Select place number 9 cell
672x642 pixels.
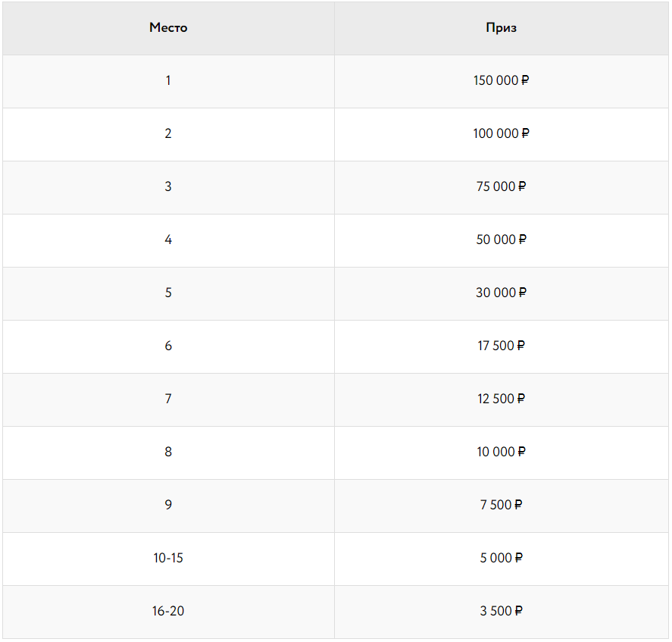pos(168,505)
